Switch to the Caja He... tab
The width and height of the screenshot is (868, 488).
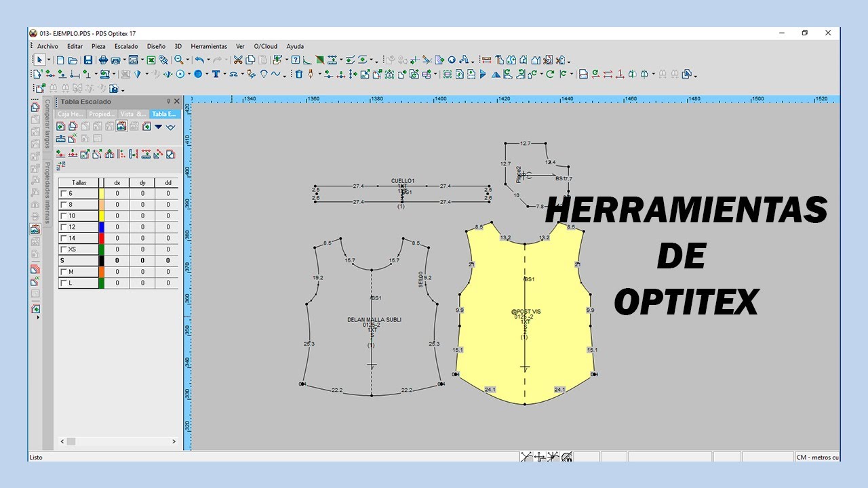(x=71, y=114)
